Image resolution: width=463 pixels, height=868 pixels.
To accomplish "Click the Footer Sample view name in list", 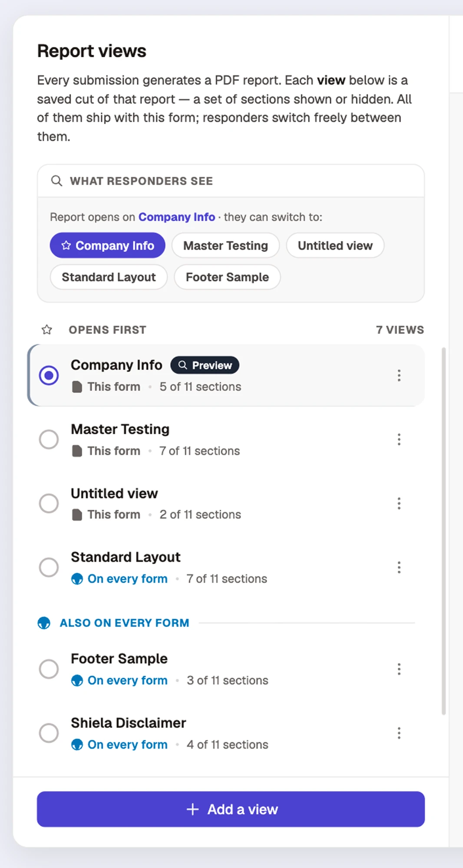I will (119, 659).
